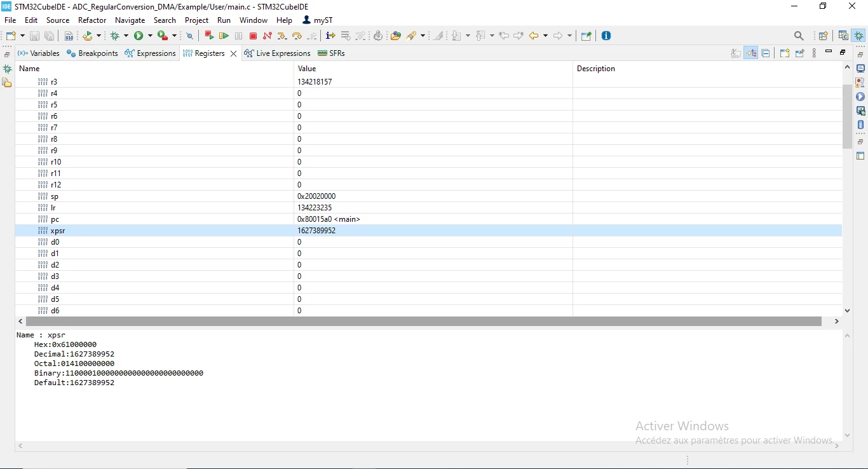The image size is (868, 469).
Task: Click the blue Information Center icon
Action: [x=606, y=36]
